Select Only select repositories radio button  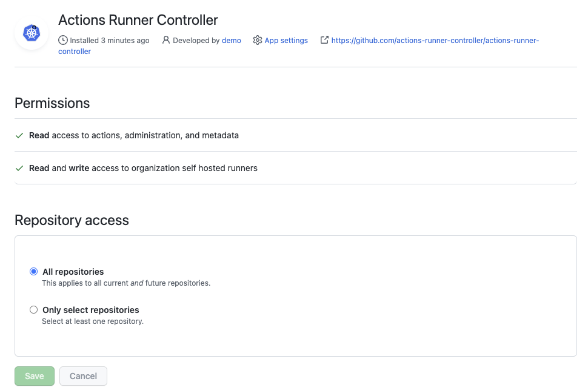pos(34,310)
